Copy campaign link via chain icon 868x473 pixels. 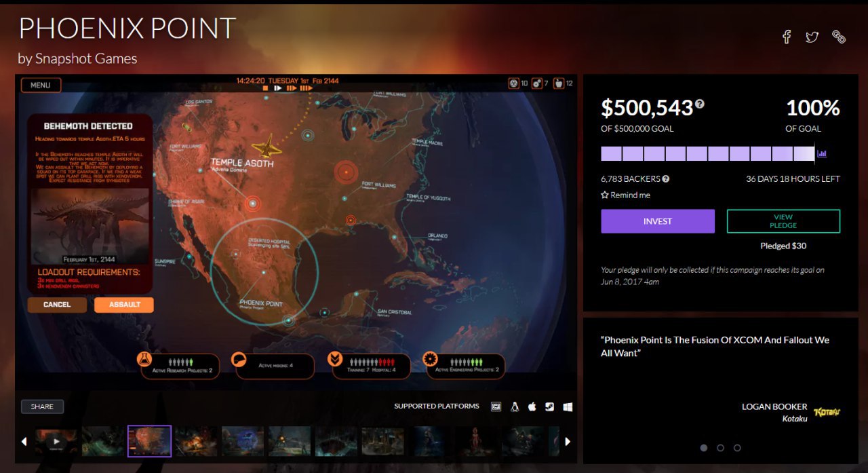(x=839, y=37)
